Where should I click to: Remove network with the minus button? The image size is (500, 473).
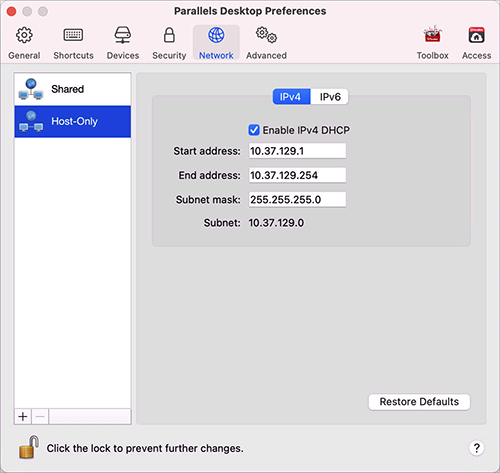(40, 417)
